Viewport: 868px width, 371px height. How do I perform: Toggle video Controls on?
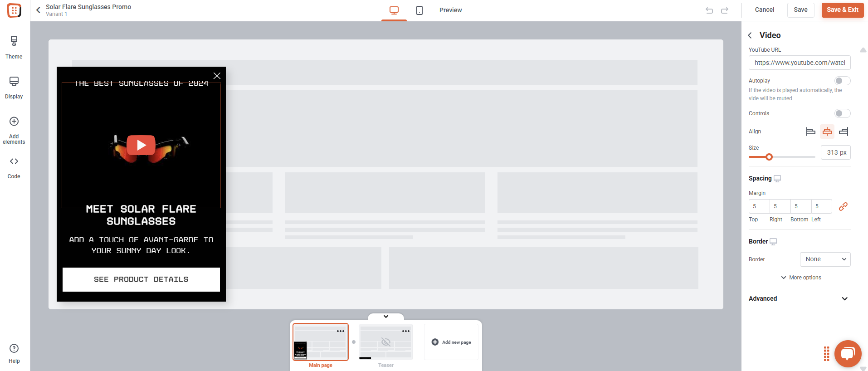point(842,113)
